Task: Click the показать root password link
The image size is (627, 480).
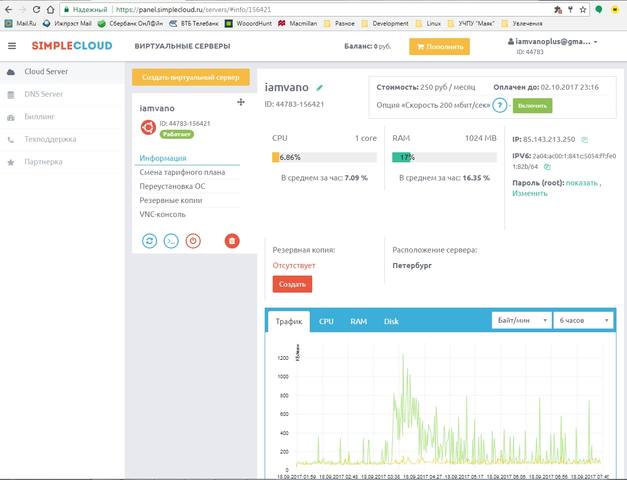Action: coord(581,183)
